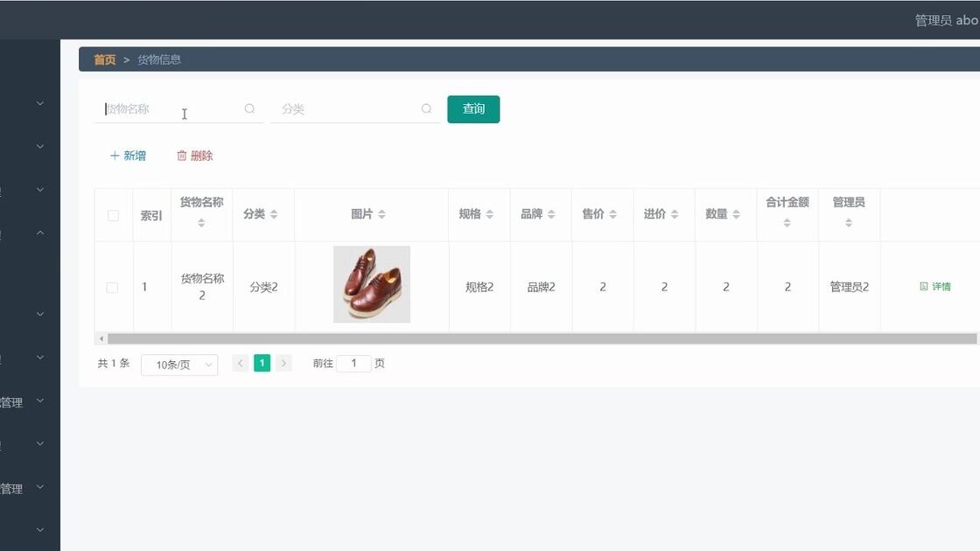Sort by 管理员 column
Screen dimensions: 980x551
point(849,222)
